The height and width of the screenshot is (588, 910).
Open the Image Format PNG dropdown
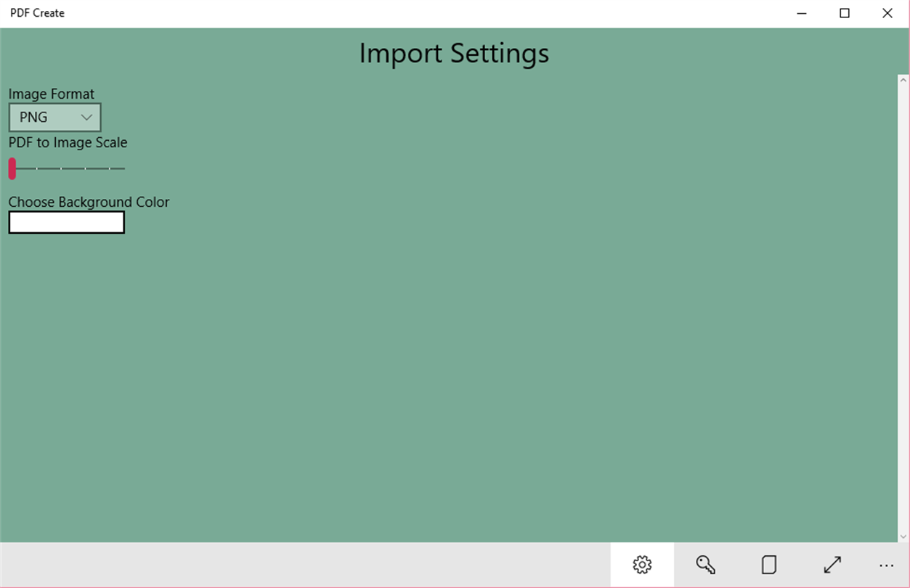[x=54, y=118]
